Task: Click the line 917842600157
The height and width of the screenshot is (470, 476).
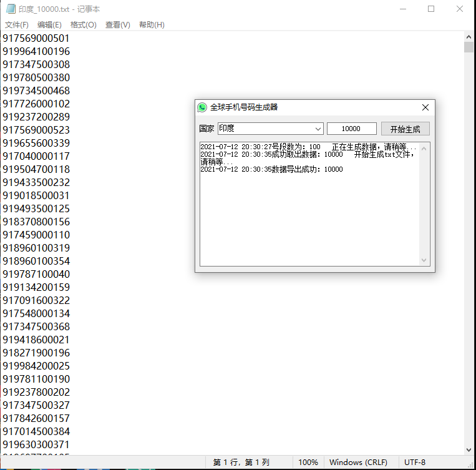Action: click(x=36, y=418)
